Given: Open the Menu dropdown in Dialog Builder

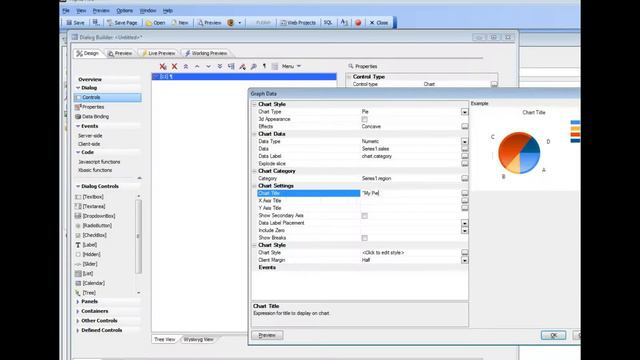Looking at the screenshot, I should [x=291, y=66].
